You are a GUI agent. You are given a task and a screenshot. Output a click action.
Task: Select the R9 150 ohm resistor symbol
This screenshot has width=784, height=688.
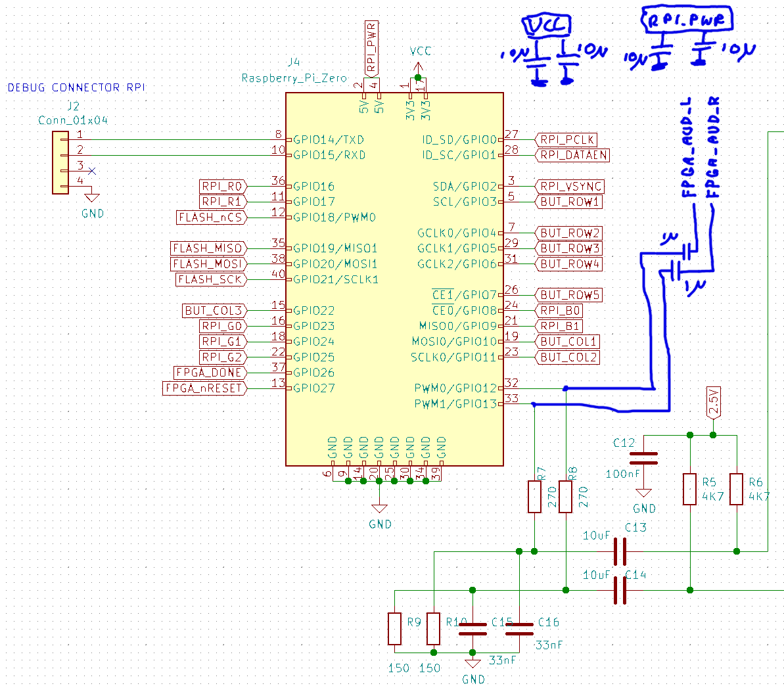(x=394, y=628)
